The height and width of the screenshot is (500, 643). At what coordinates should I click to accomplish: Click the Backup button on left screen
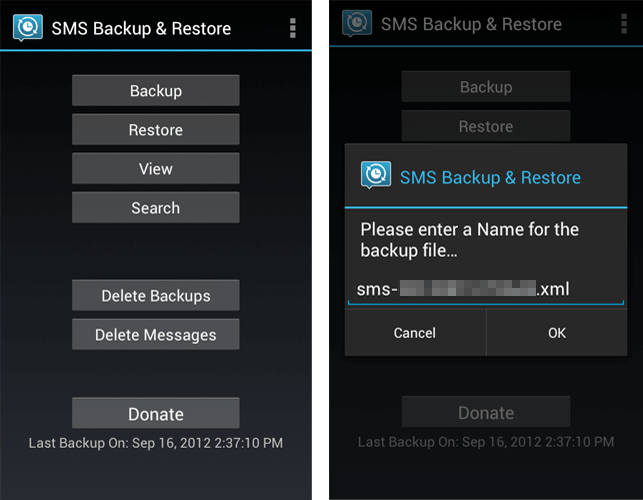pyautogui.click(x=156, y=91)
